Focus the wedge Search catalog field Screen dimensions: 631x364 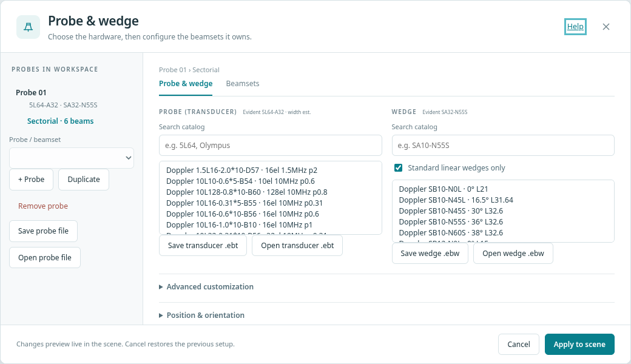click(x=503, y=145)
